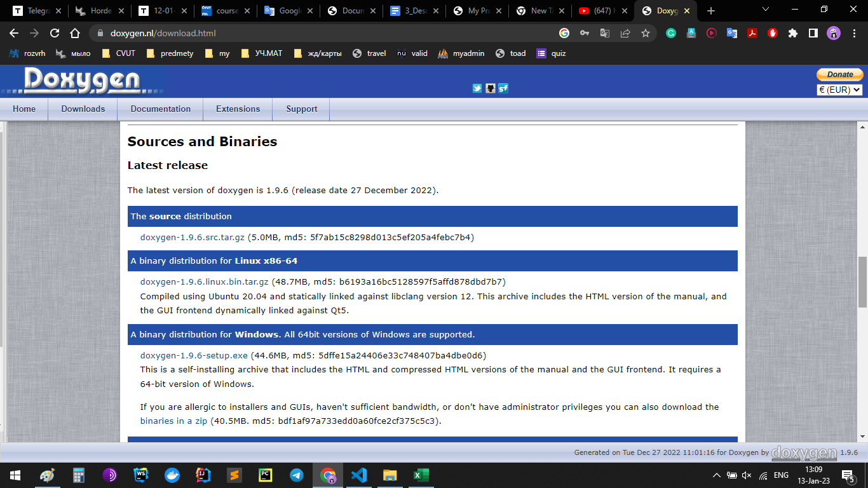Image resolution: width=868 pixels, height=488 pixels.
Task: Open the Downloads menu item
Action: 83,109
